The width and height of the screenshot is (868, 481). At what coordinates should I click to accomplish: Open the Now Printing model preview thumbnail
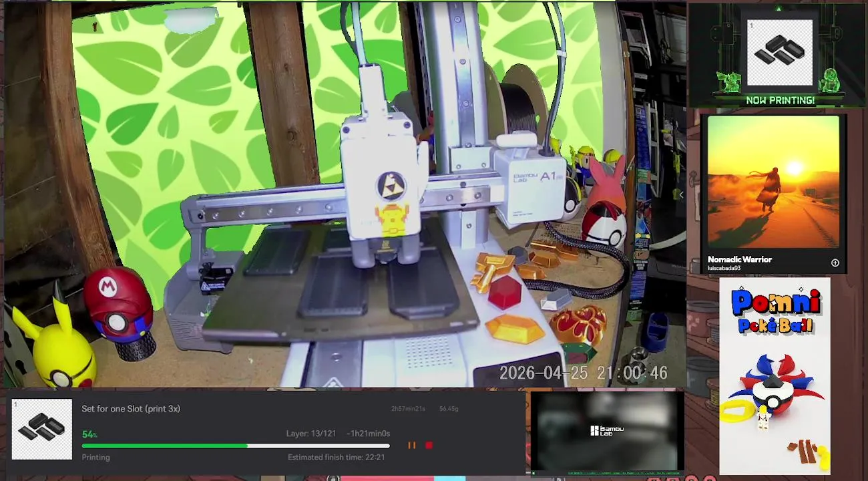coord(780,53)
